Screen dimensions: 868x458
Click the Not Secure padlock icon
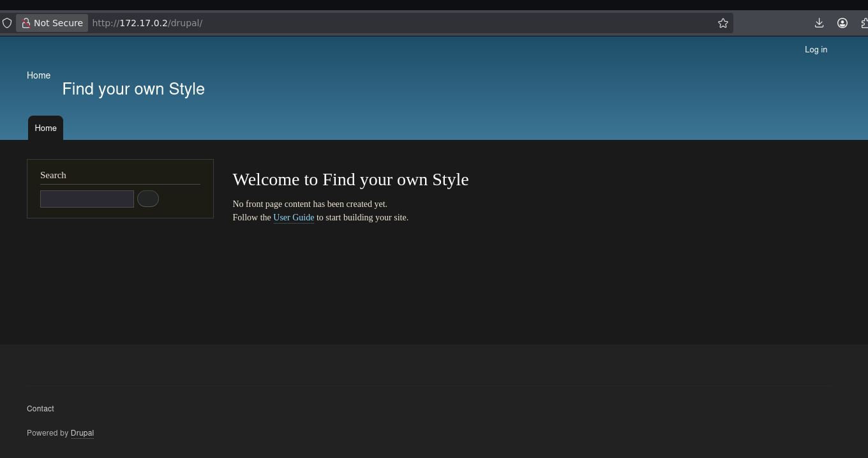26,23
